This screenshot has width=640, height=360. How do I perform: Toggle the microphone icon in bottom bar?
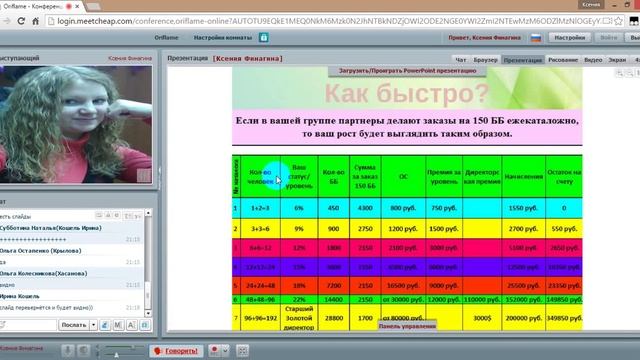coord(68,351)
